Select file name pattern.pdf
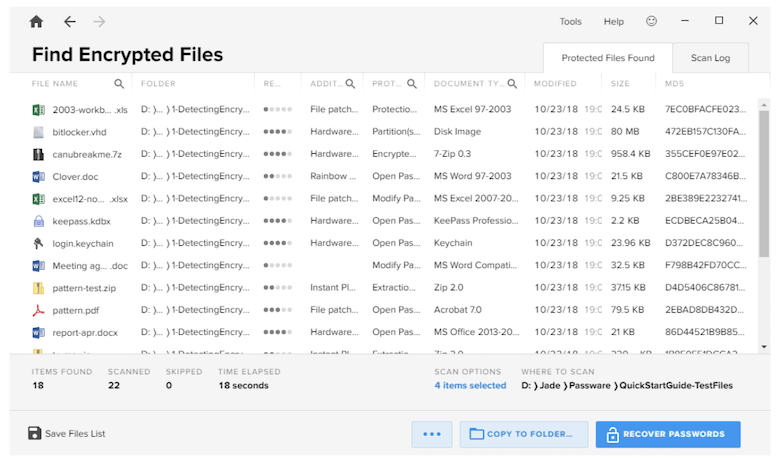The image size is (780, 464). 76,310
